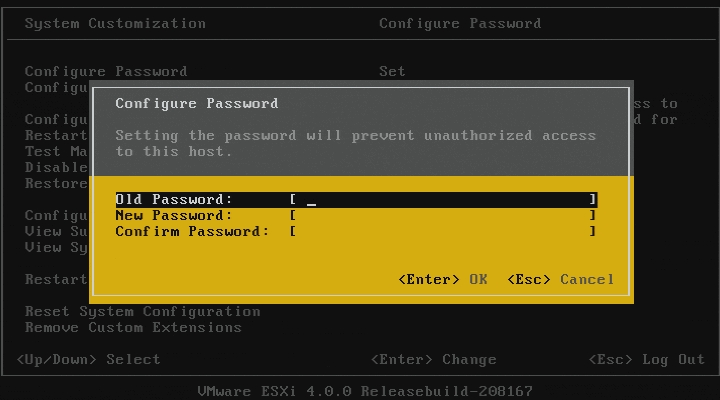This screenshot has width=720, height=400.
Task: Click the Old Password label
Action: tap(174, 199)
